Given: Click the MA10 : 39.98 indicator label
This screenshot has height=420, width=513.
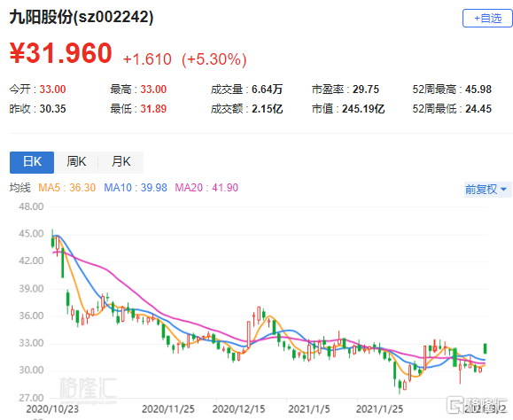Looking at the screenshot, I should tap(136, 188).
